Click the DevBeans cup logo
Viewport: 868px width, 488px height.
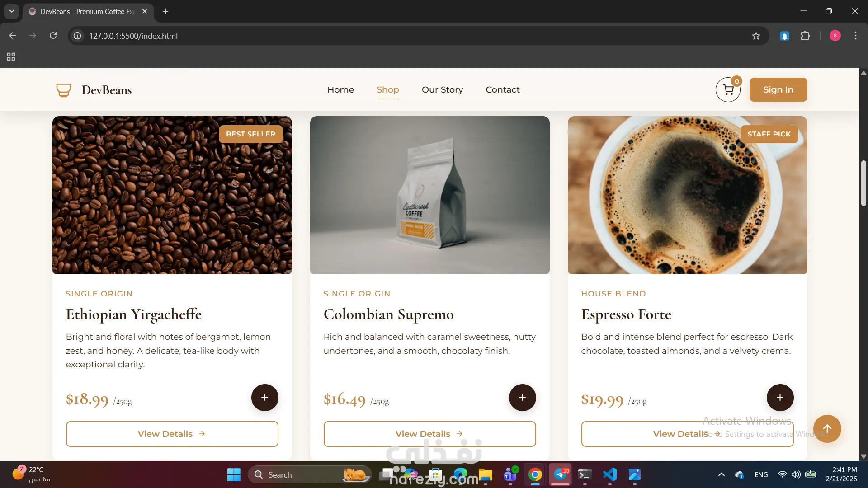point(64,90)
